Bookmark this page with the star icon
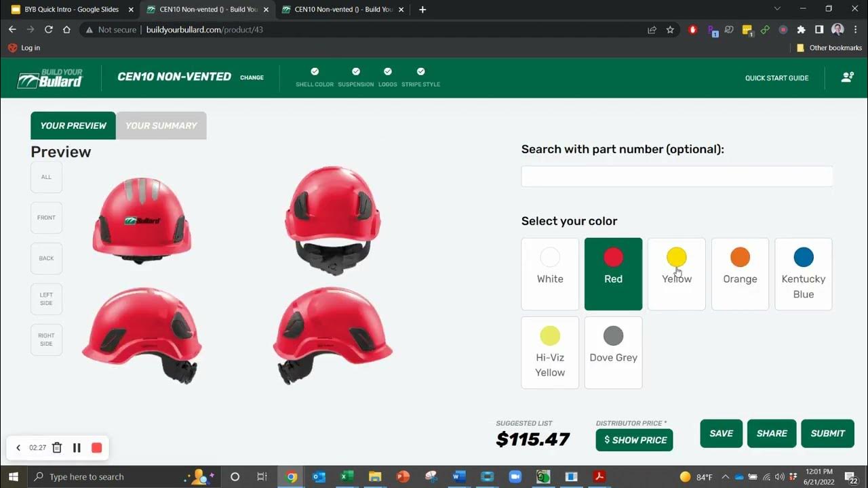 pos(670,30)
